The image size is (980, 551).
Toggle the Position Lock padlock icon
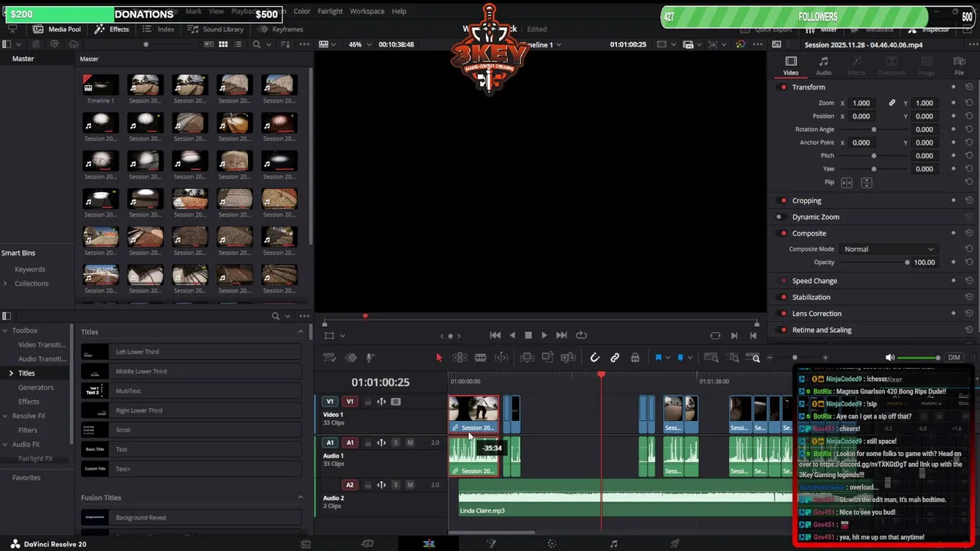635,358
